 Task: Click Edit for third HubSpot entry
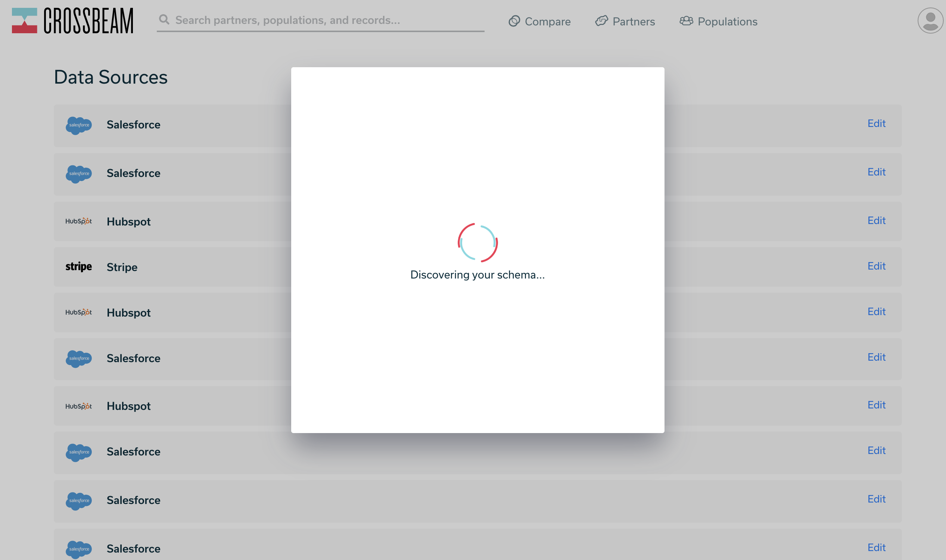pos(876,405)
